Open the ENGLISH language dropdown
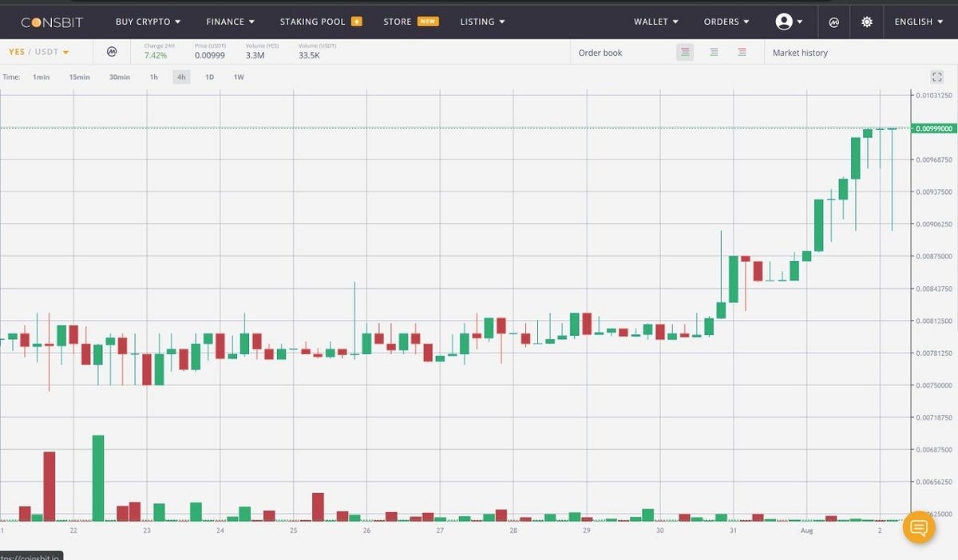The image size is (958, 560). click(919, 22)
